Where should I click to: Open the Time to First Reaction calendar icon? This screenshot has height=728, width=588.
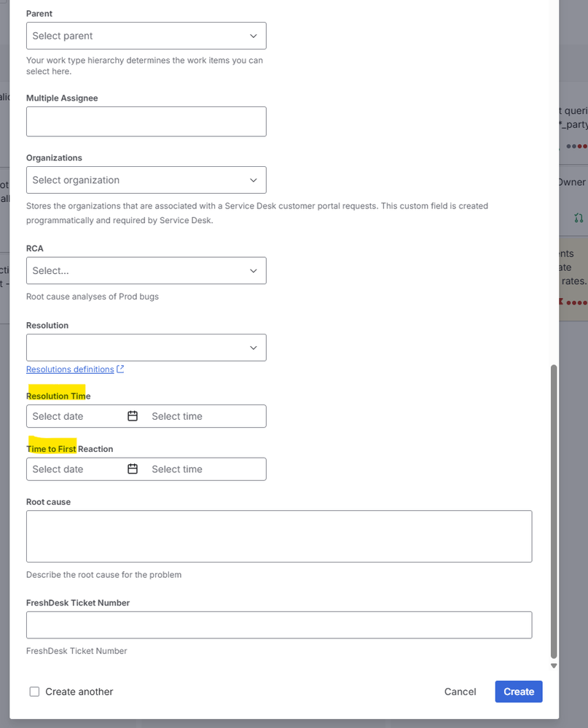pyautogui.click(x=133, y=469)
